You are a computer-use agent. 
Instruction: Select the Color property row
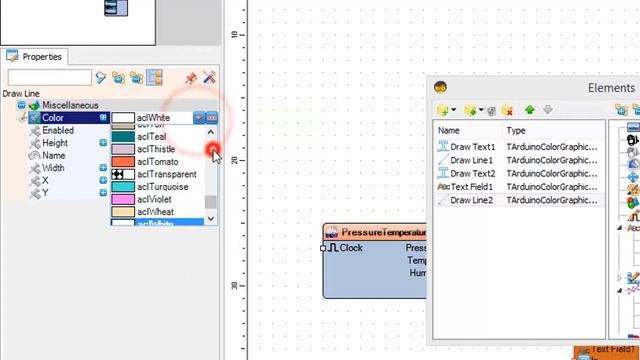(68, 118)
